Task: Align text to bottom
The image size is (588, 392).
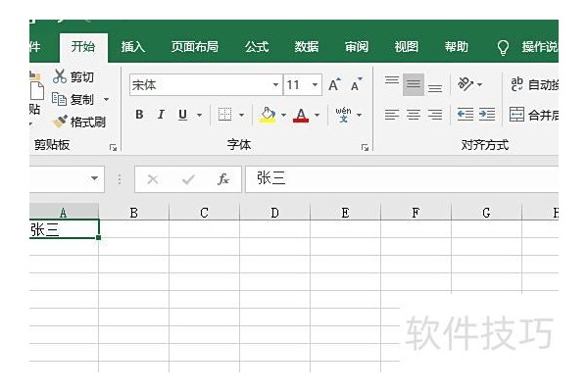Action: (x=435, y=88)
